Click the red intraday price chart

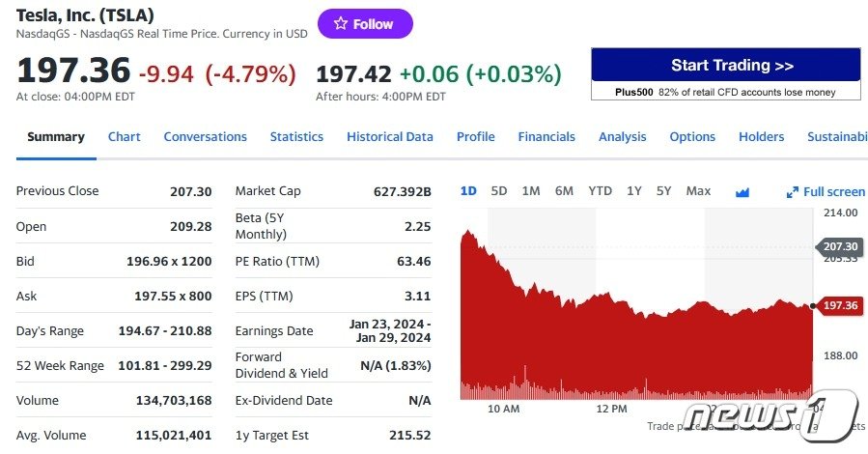coord(637,348)
